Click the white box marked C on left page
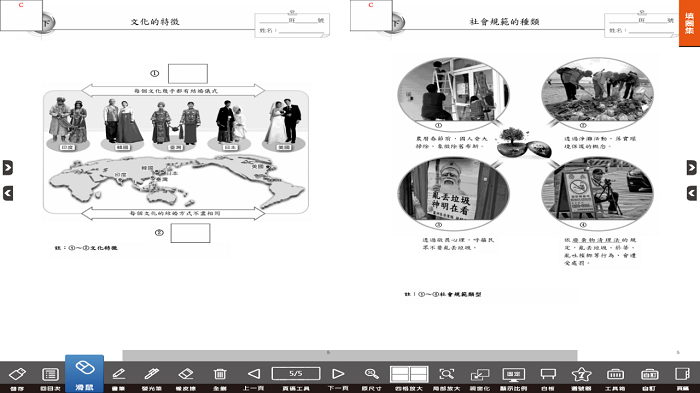The width and height of the screenshot is (700, 393). pos(21,15)
